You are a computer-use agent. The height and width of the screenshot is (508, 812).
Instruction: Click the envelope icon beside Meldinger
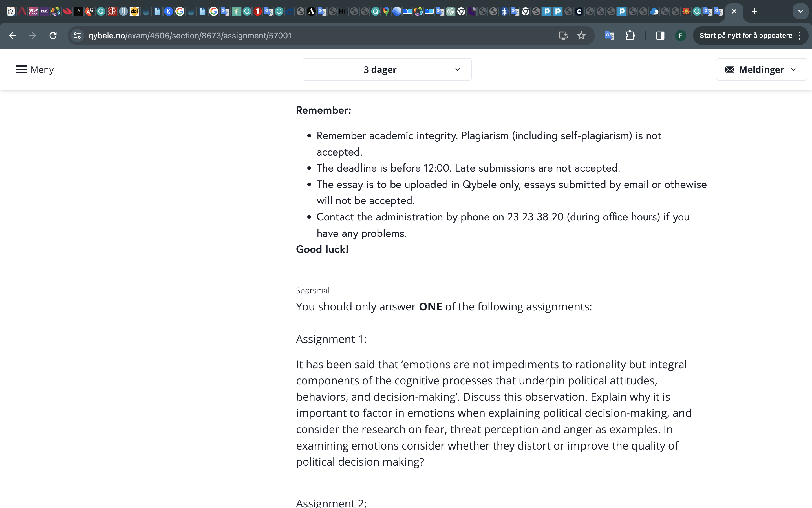730,69
